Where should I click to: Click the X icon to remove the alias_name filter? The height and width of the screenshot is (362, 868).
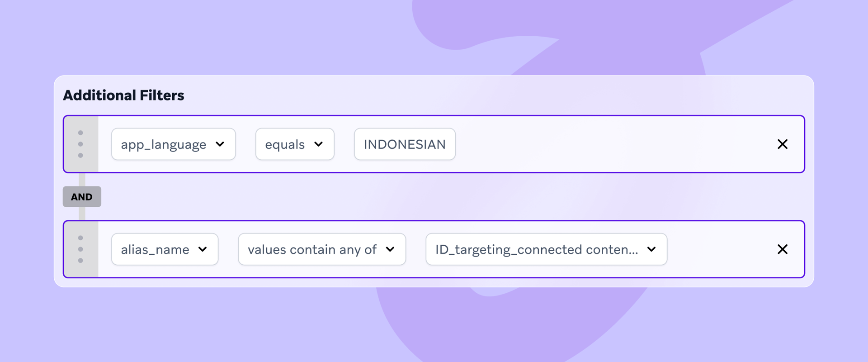click(783, 249)
